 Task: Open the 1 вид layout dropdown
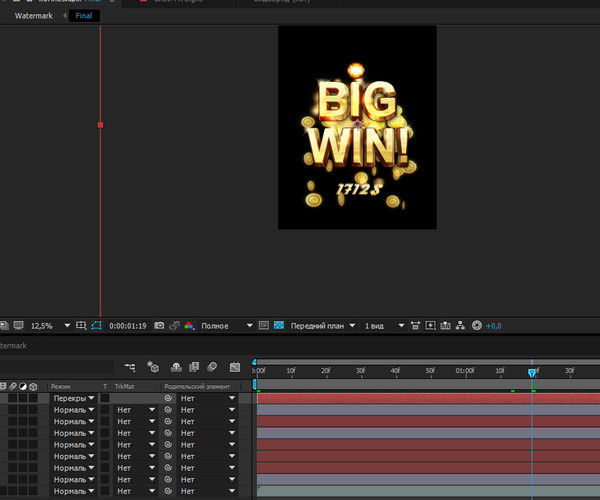(384, 326)
